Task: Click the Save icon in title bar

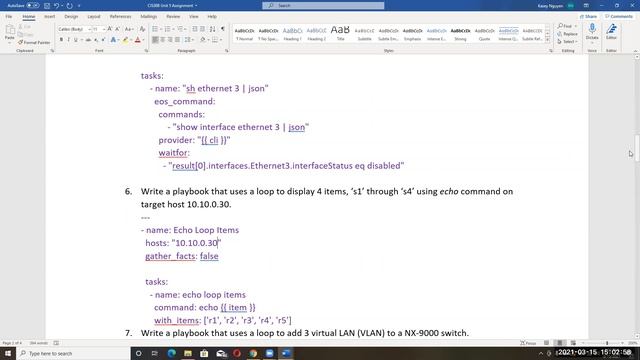Action: point(47,6)
